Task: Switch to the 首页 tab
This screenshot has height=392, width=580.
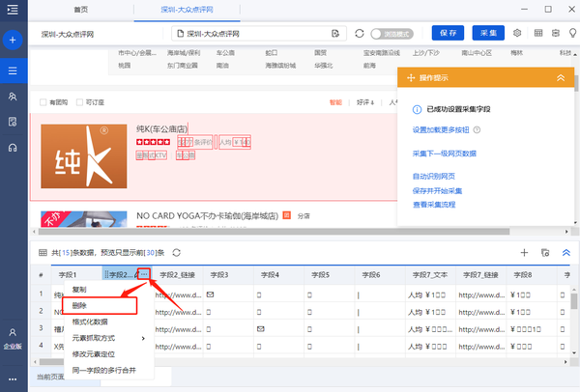Action: point(81,10)
